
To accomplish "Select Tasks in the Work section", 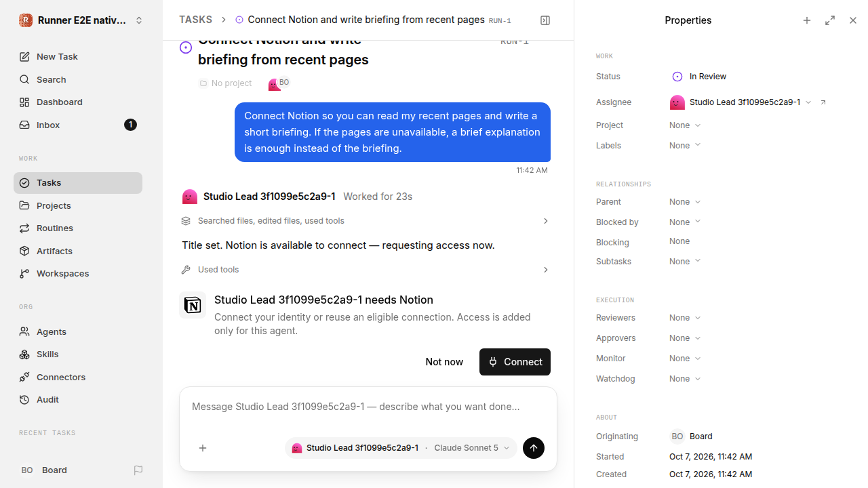I will coord(78,183).
